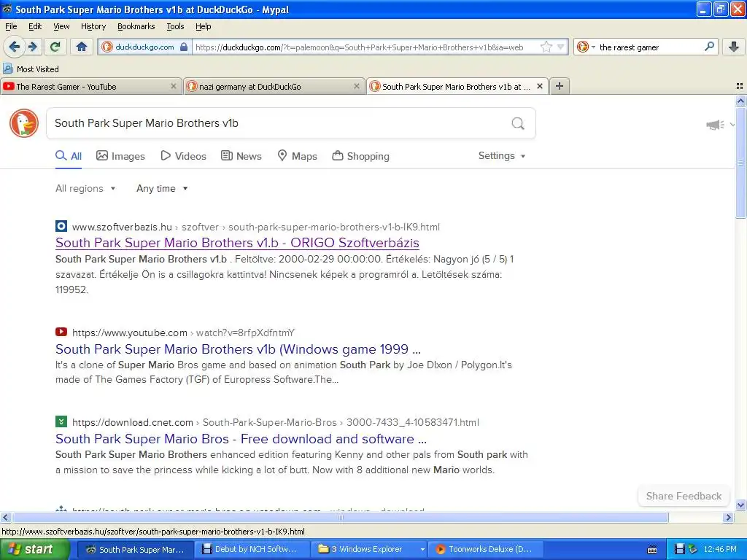The image size is (747, 560).
Task: Open the Edit menu
Action: point(35,26)
